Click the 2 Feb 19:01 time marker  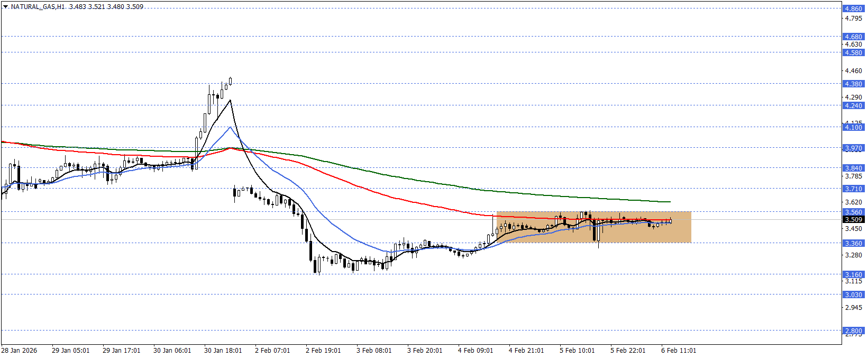click(324, 351)
